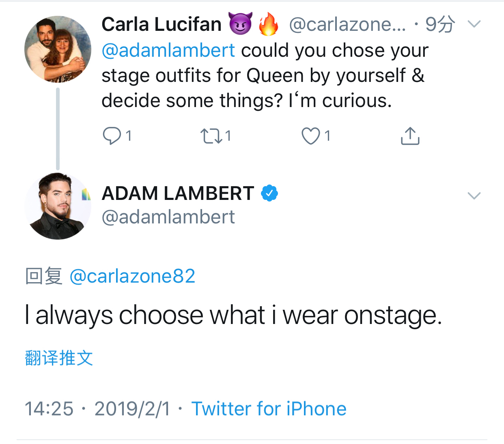The width and height of the screenshot is (504, 444).
Task: Tap the truncated @carlazone handle in header
Action: [x=347, y=24]
